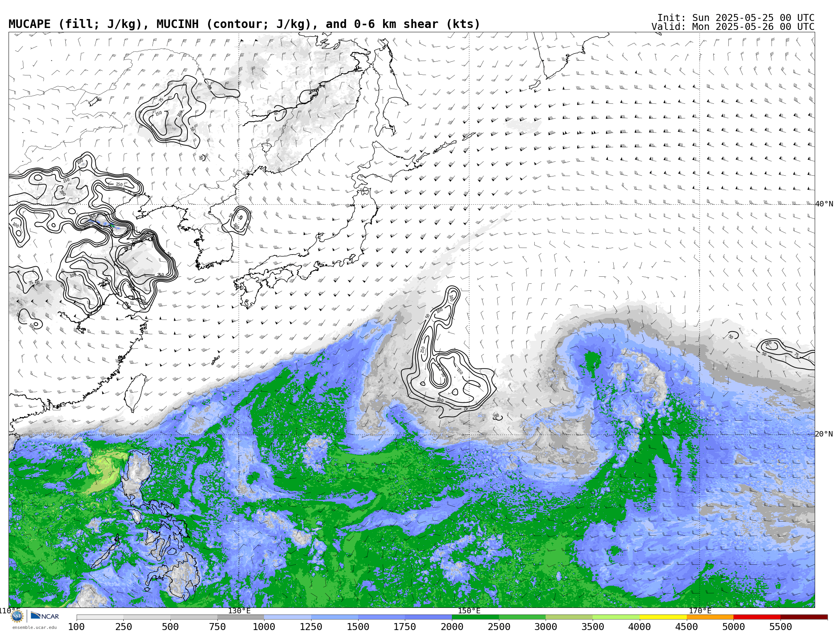The height and width of the screenshot is (632, 840).
Task: Select the map title beginning with MUCAPE
Action: [244, 24]
